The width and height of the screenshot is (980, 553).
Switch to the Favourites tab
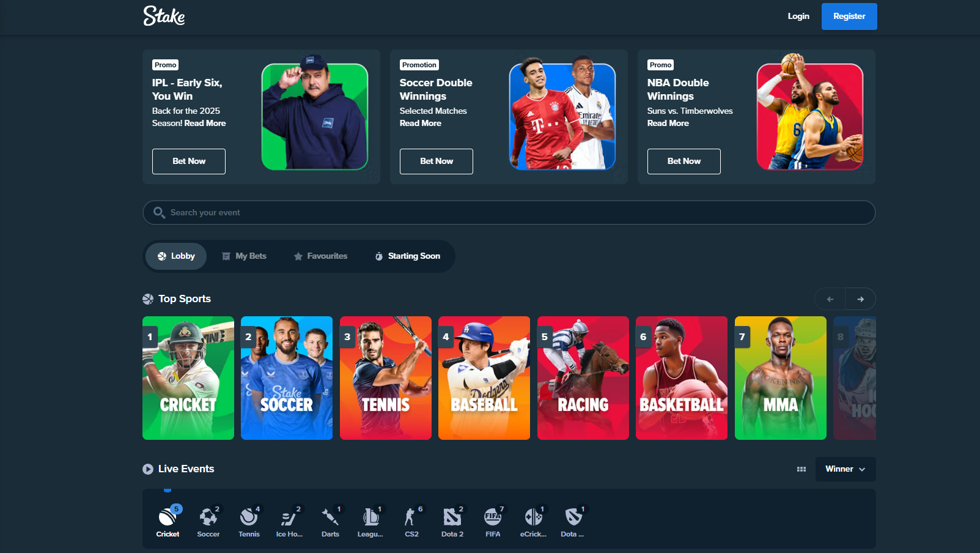point(320,256)
